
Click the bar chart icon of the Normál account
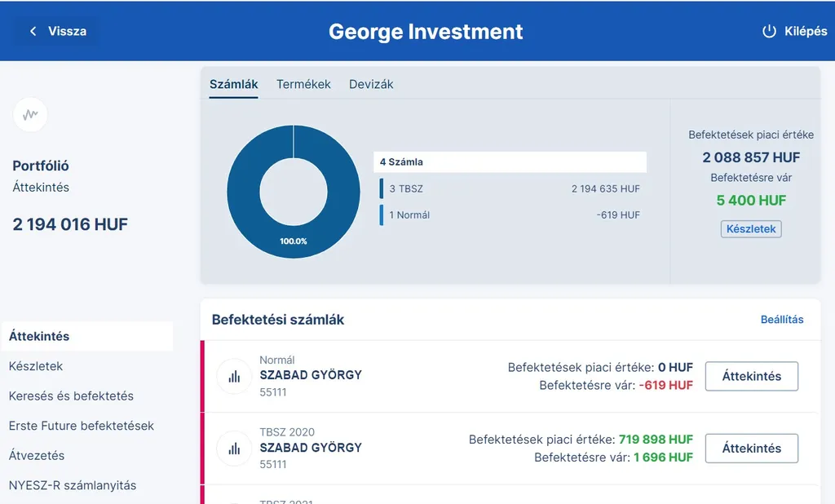[x=234, y=377]
